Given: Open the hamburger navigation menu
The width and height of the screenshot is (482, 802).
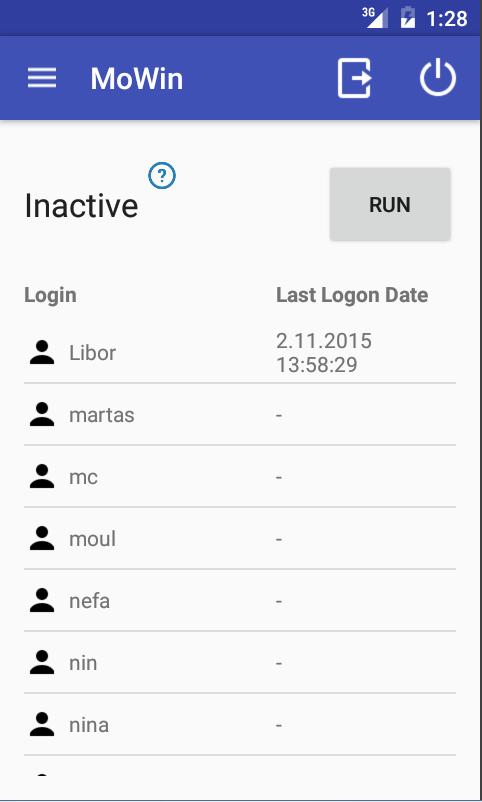Looking at the screenshot, I should pyautogui.click(x=42, y=78).
